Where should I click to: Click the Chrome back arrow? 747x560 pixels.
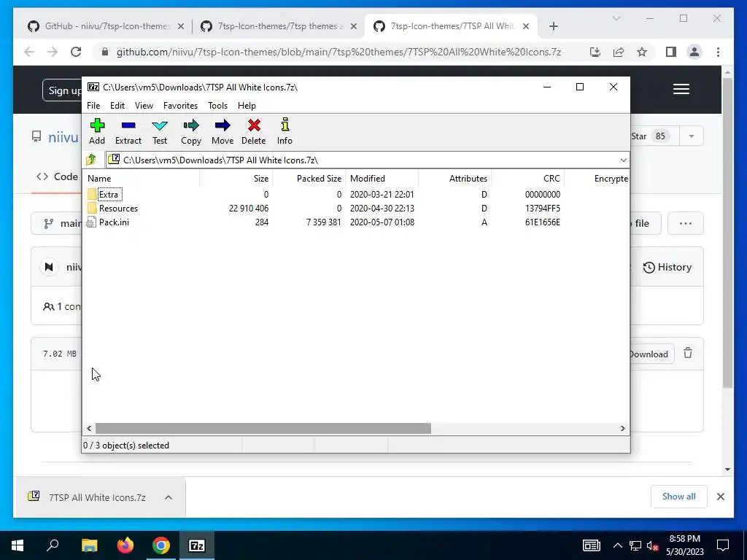(x=29, y=52)
